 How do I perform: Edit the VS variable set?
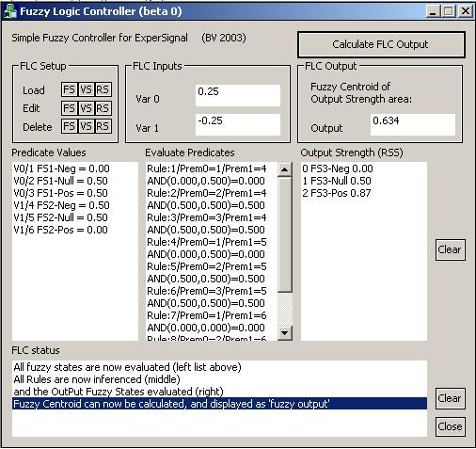[86, 108]
